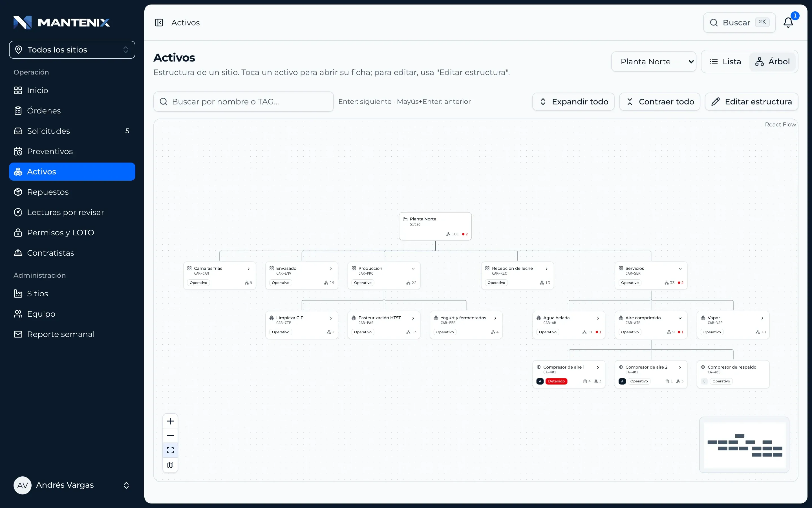Toggle the minimap with the map icon
The height and width of the screenshot is (508, 812).
pyautogui.click(x=170, y=465)
